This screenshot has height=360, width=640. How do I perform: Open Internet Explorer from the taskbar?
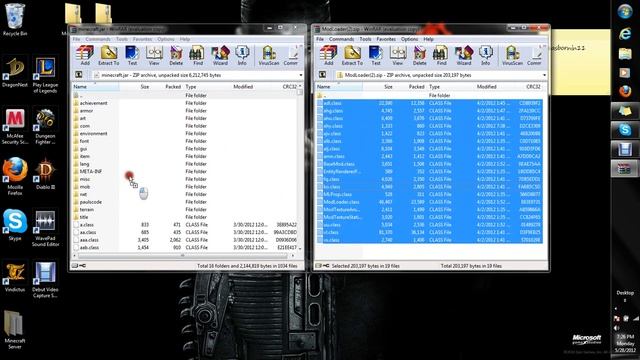pyautogui.click(x=625, y=34)
